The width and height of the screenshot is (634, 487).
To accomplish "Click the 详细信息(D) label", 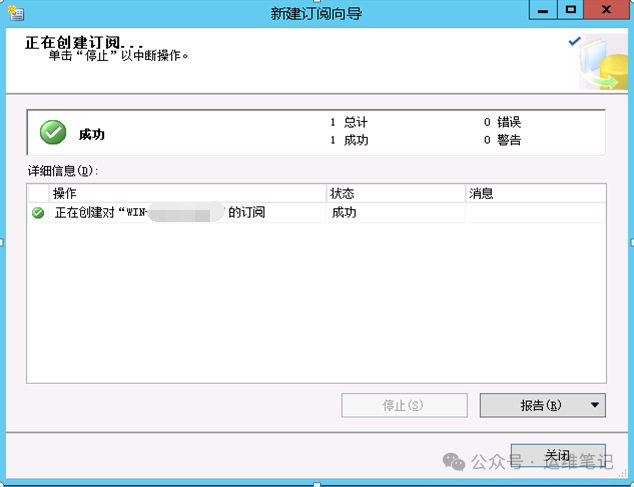I will [63, 171].
